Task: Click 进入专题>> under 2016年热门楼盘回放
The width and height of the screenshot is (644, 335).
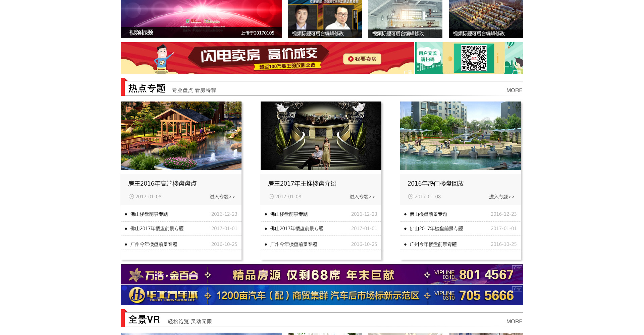Action: coord(501,197)
